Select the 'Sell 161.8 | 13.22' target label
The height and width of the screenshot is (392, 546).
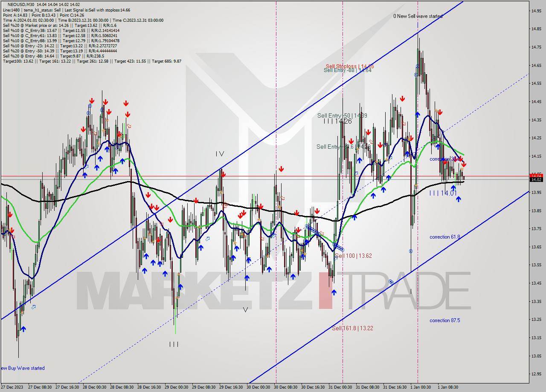[353, 328]
